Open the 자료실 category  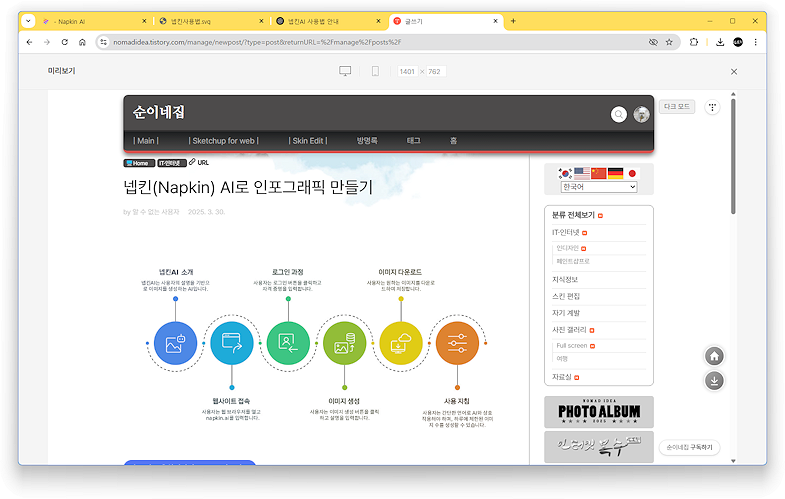[x=562, y=377]
